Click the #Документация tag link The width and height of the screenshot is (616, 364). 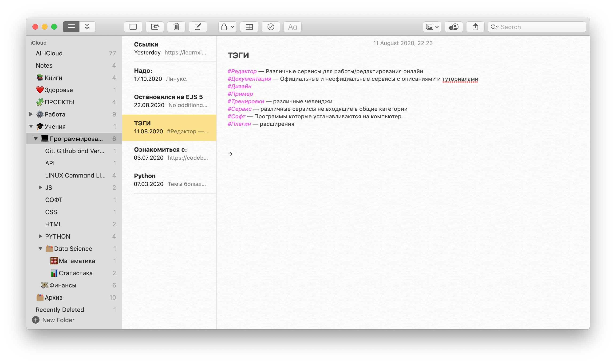(249, 79)
